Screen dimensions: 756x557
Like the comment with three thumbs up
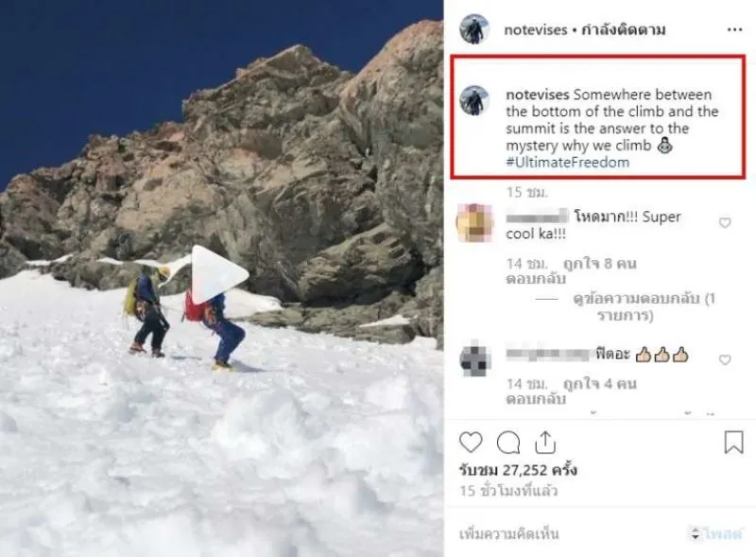[x=725, y=359]
